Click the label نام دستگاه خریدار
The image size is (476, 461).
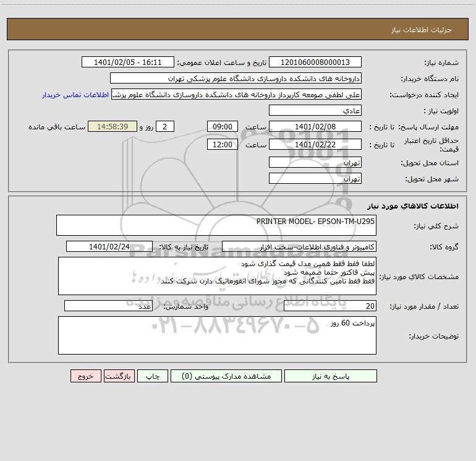pos(430,79)
